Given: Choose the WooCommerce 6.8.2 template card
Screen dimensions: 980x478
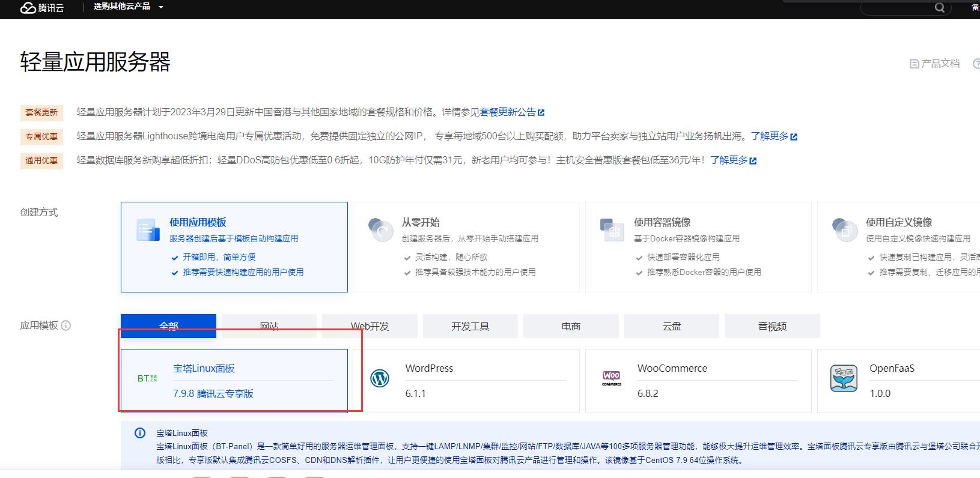Looking at the screenshot, I should (698, 381).
